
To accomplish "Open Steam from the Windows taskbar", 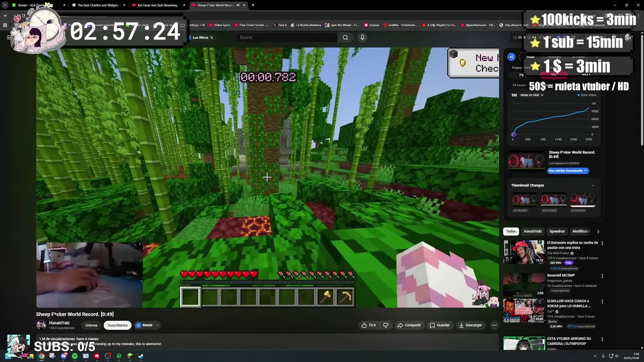I will pos(141,356).
